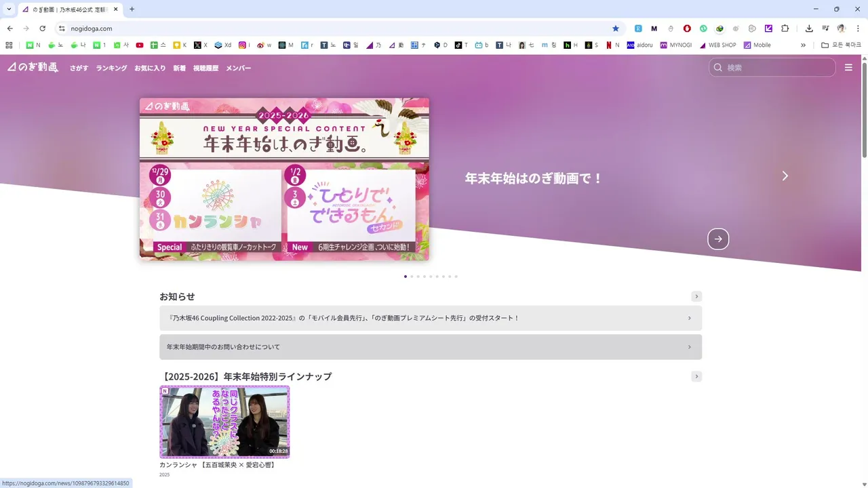This screenshot has height=488, width=868.
Task: Click the 検索 search input field
Action: 772,67
